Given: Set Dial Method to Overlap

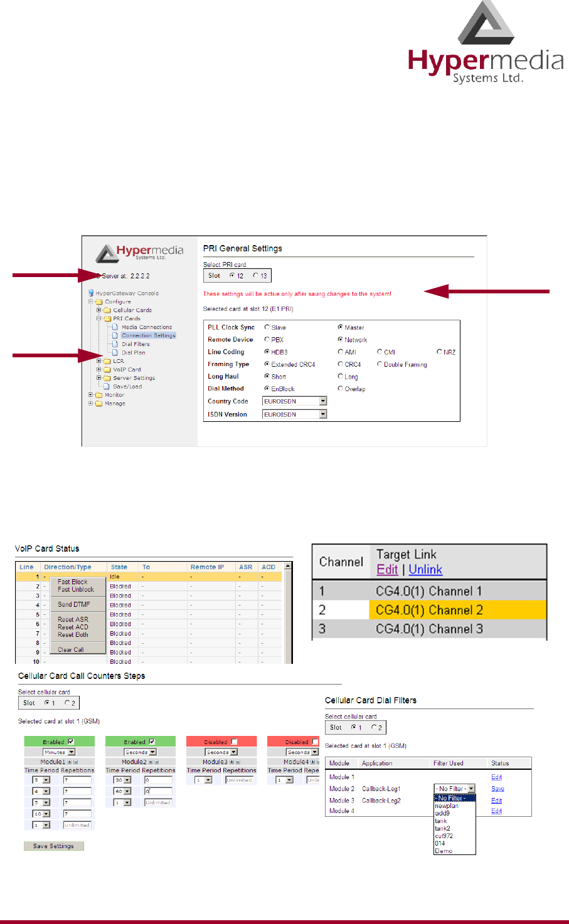Looking at the screenshot, I should [x=341, y=389].
